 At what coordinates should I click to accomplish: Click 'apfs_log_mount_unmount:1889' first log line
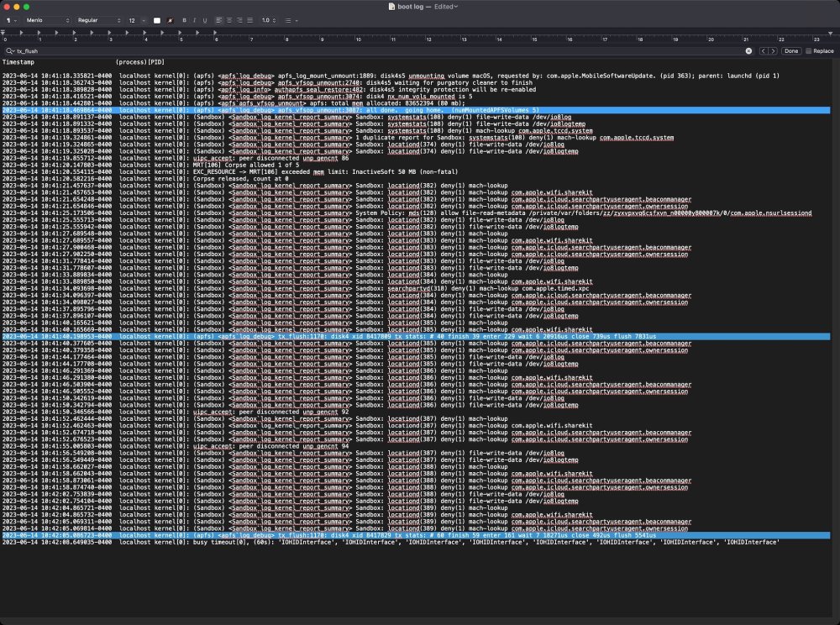(x=391, y=76)
